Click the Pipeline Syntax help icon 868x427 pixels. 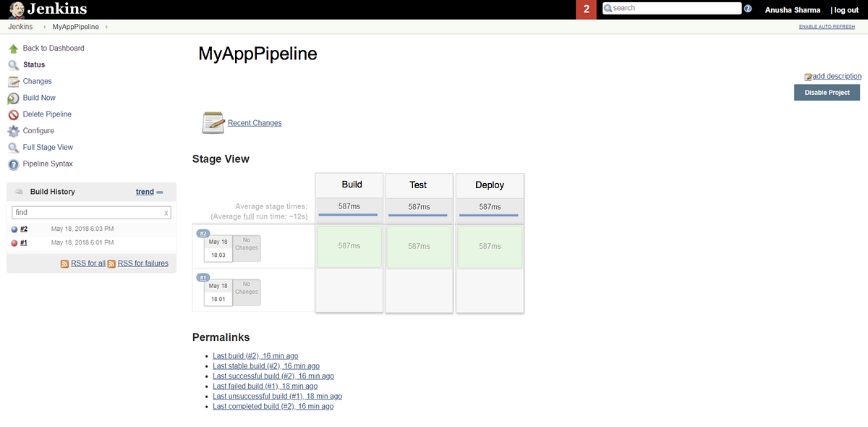(x=13, y=164)
